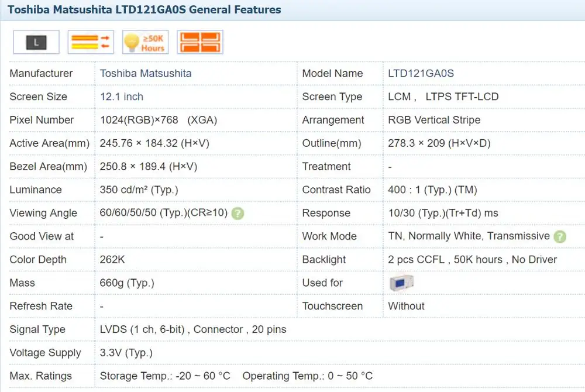Select the 2 pcs CCFL backlight value
Viewport: 585px width, 392px height.
click(472, 260)
